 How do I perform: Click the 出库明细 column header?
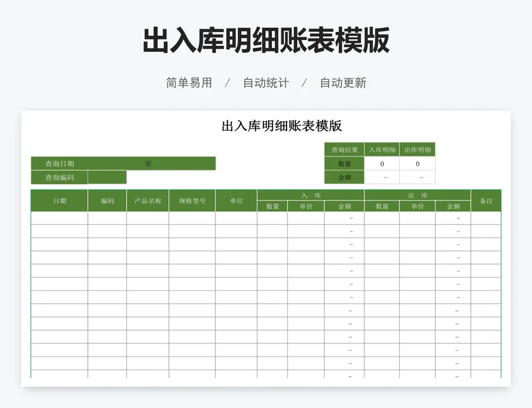click(x=418, y=150)
